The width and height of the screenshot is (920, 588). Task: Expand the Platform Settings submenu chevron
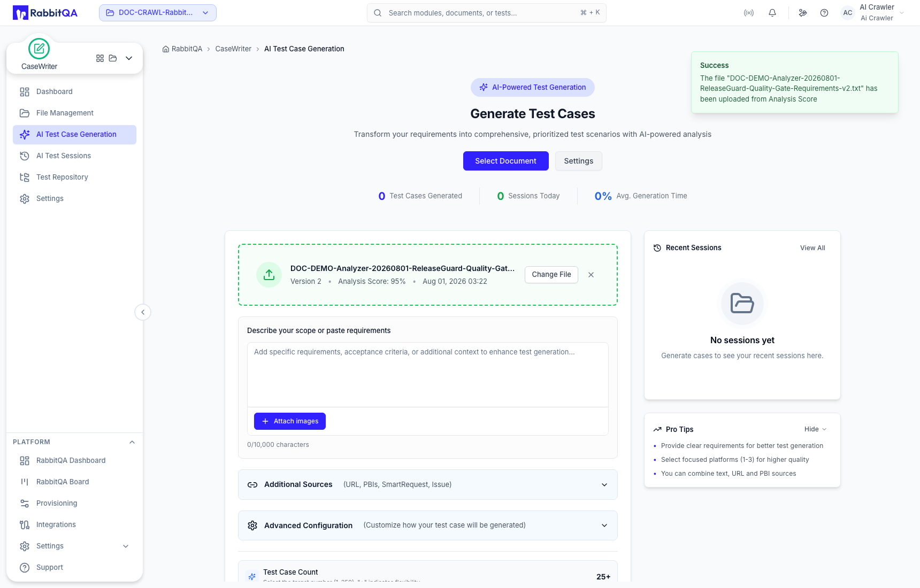(126, 546)
